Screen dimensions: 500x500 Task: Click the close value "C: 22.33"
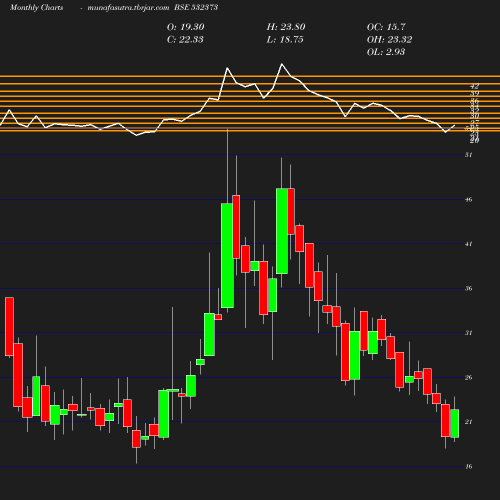coord(185,39)
